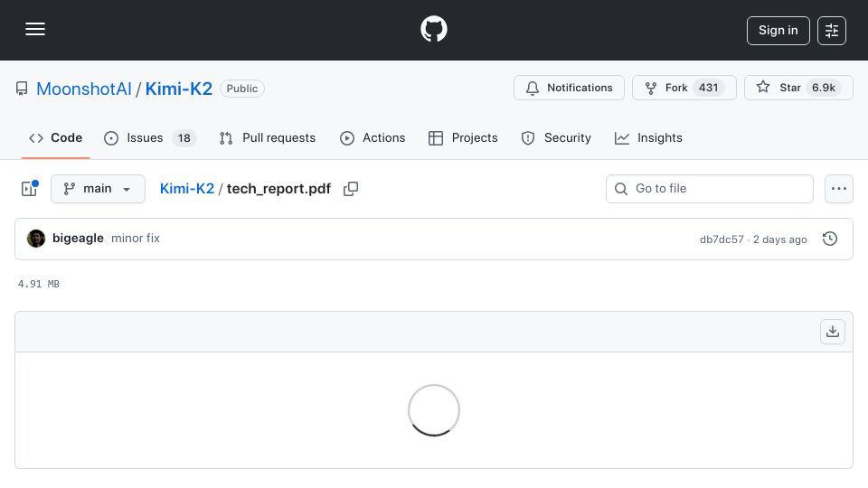Click the repository book icon

pyautogui.click(x=22, y=89)
